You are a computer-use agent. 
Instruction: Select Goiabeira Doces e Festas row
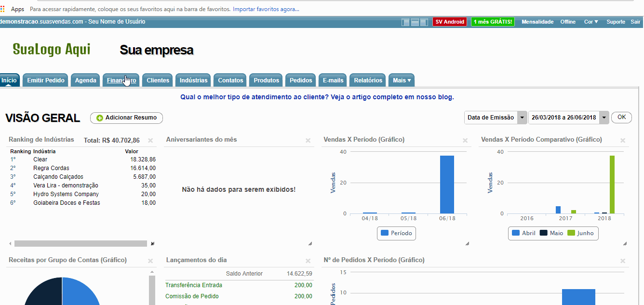point(82,203)
